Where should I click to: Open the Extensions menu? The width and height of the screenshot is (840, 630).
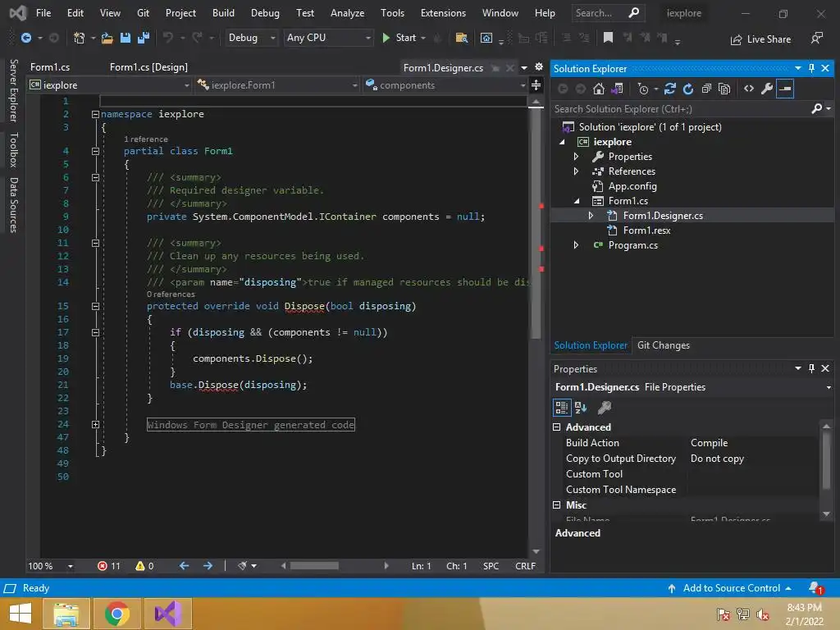tap(443, 13)
